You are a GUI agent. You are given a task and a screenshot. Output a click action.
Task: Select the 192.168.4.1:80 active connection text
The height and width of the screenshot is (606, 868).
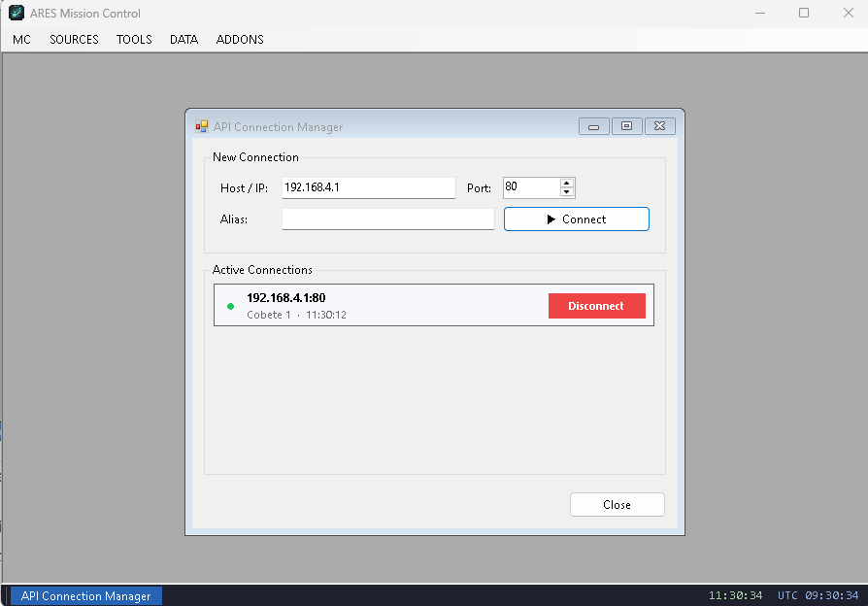286,298
